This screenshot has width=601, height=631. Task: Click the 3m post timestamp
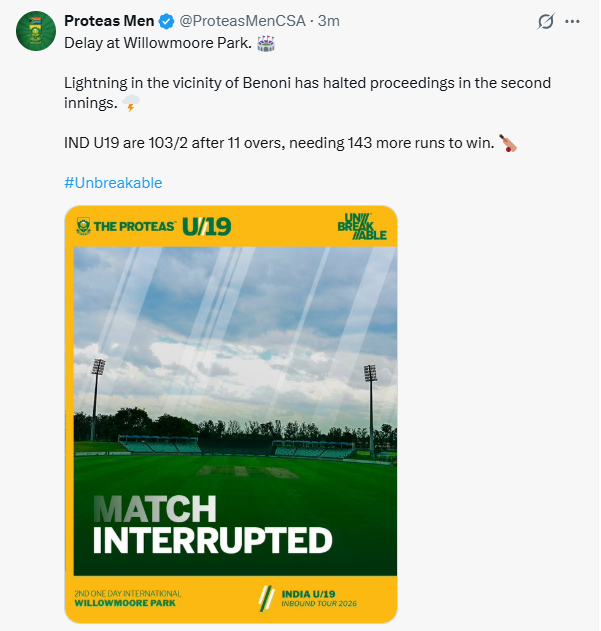[x=329, y=22]
